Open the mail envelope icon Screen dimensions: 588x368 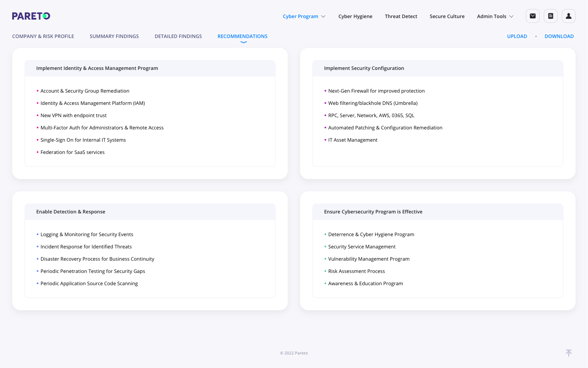tap(533, 16)
